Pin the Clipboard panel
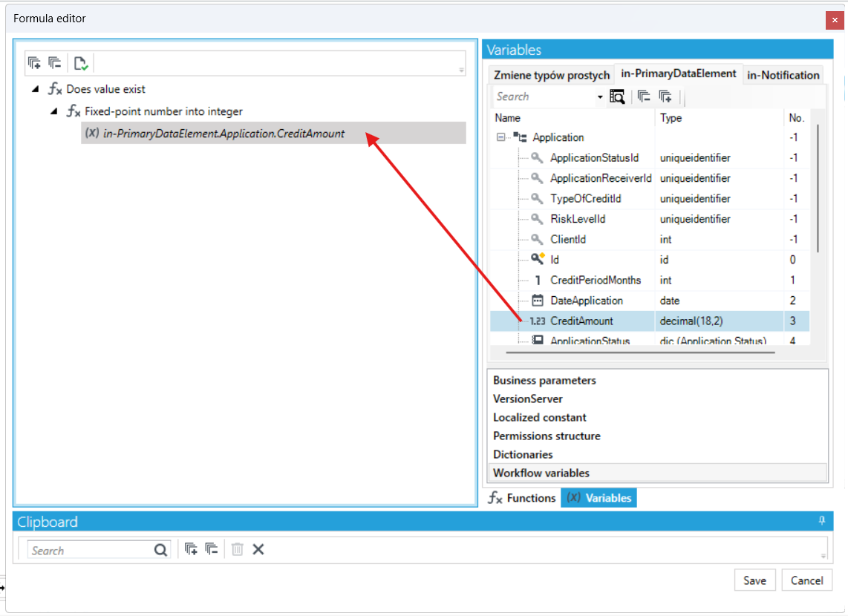The height and width of the screenshot is (616, 848). 821,521
